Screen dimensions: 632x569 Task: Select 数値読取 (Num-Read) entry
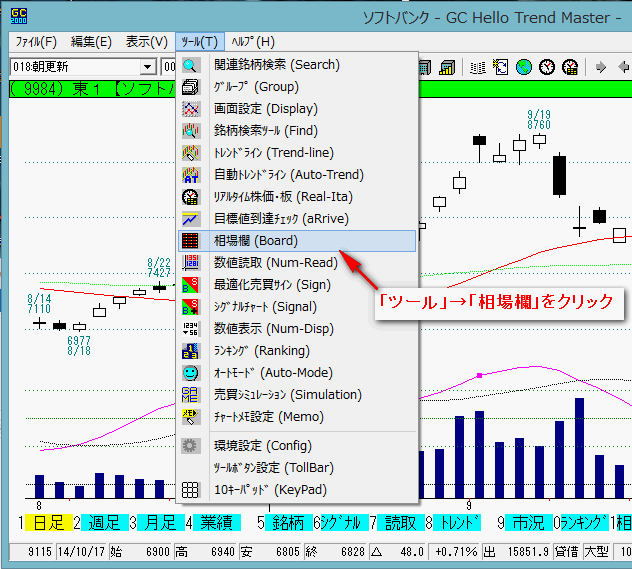coord(297,263)
